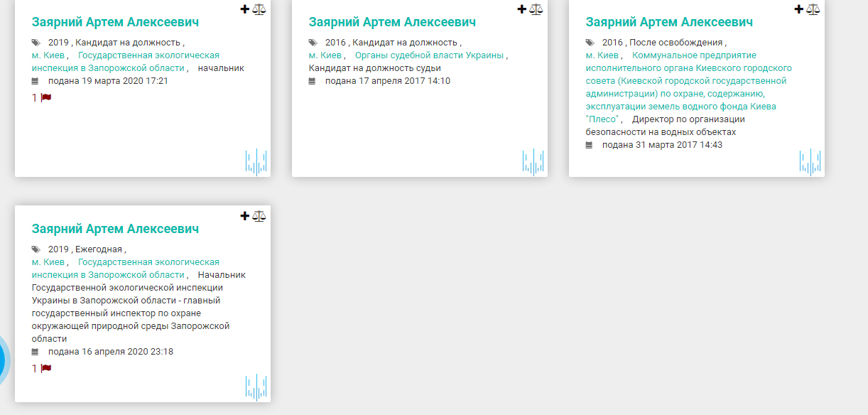Open bar chart icon on card submitted 19 марта 2020
The image size is (868, 415).
pyautogui.click(x=256, y=162)
